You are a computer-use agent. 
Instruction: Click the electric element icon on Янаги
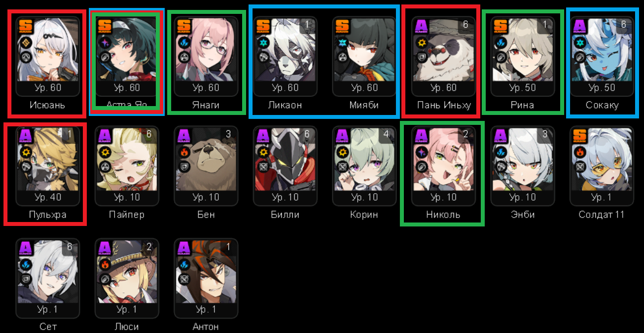pyautogui.click(x=183, y=43)
